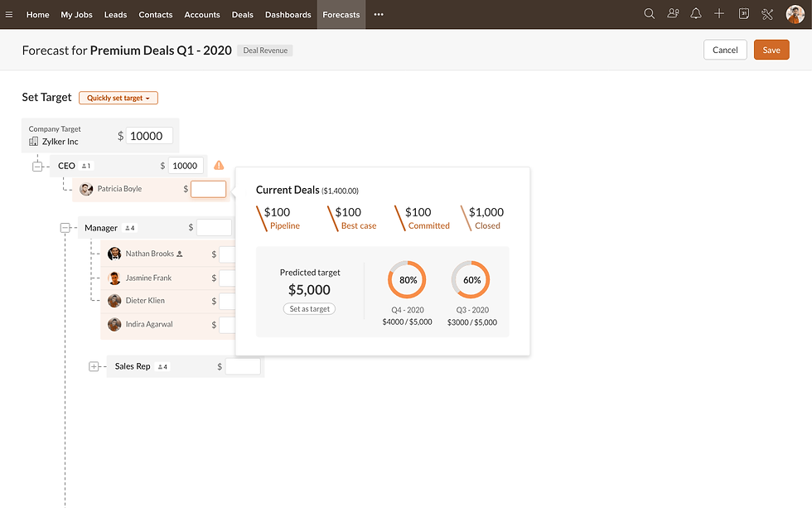Collapse the Manager role node
Image resolution: width=812 pixels, height=508 pixels.
click(x=65, y=228)
